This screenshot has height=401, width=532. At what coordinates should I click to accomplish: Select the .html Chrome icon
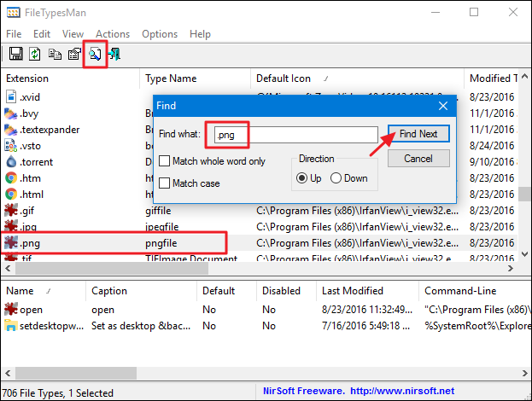pos(11,195)
